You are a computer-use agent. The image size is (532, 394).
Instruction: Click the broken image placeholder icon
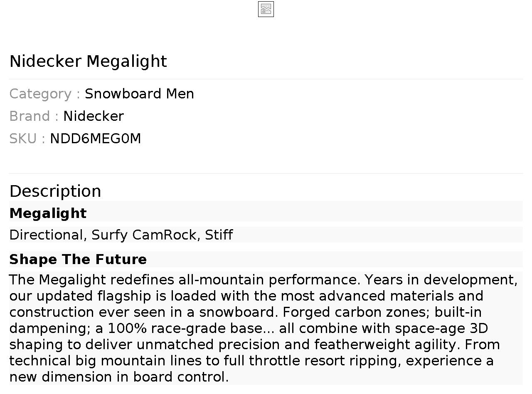click(x=266, y=9)
